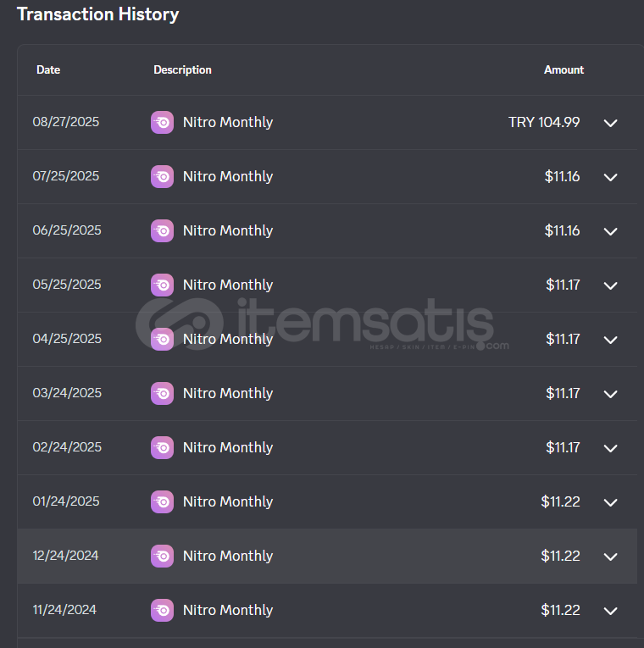Screen dimensions: 644x648
Task: Select Nitro Monthly text on 05/25/2025 row
Action: pos(228,285)
